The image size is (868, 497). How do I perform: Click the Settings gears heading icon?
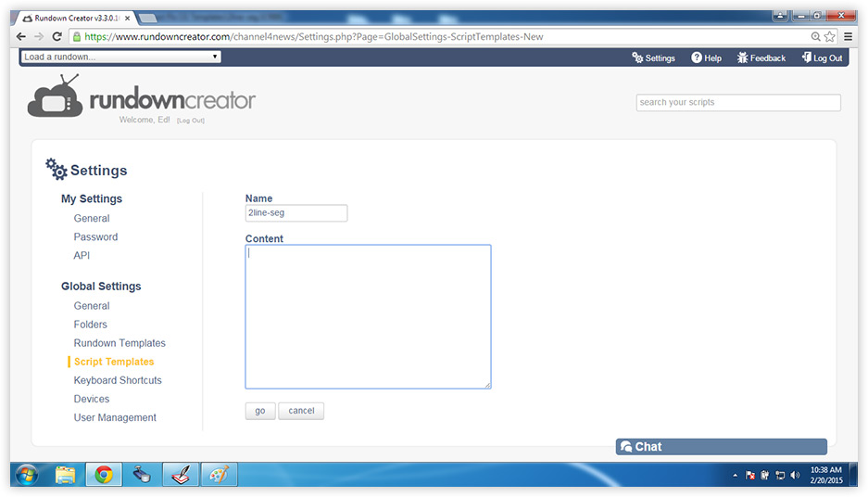(x=56, y=169)
